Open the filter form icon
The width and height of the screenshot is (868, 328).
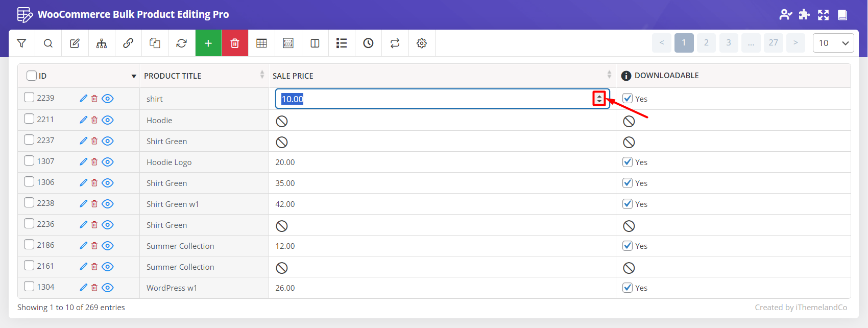click(x=21, y=43)
